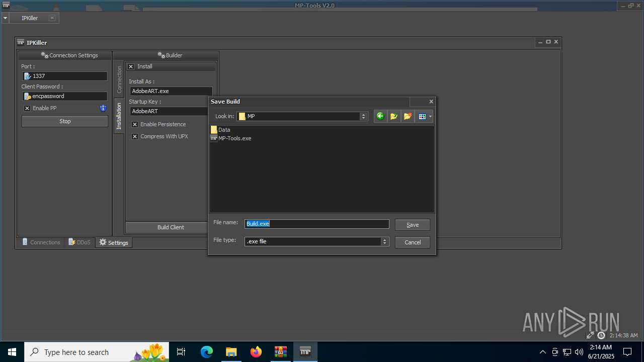This screenshot has height=362, width=644.
Task: Close the IPKiller tab with its X
Action: pos(52,18)
